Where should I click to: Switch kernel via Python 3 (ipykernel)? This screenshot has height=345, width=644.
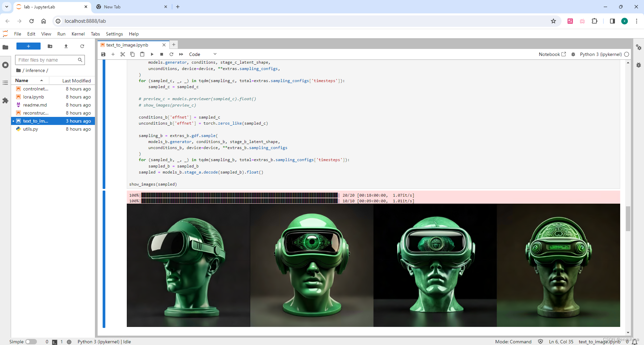[x=601, y=54]
